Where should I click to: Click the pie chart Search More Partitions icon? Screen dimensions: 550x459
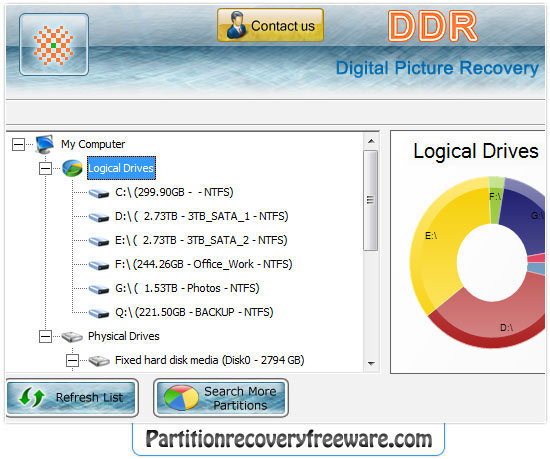point(181,398)
